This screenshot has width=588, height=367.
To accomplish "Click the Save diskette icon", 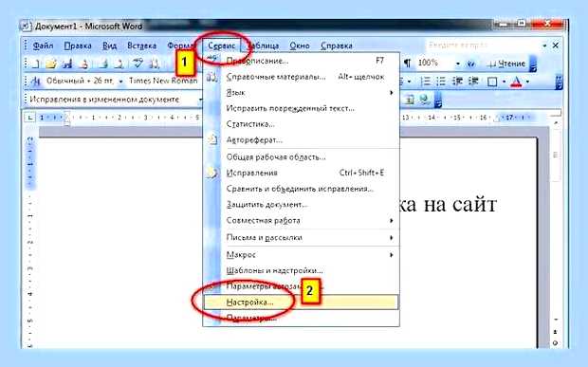I will tap(67, 64).
